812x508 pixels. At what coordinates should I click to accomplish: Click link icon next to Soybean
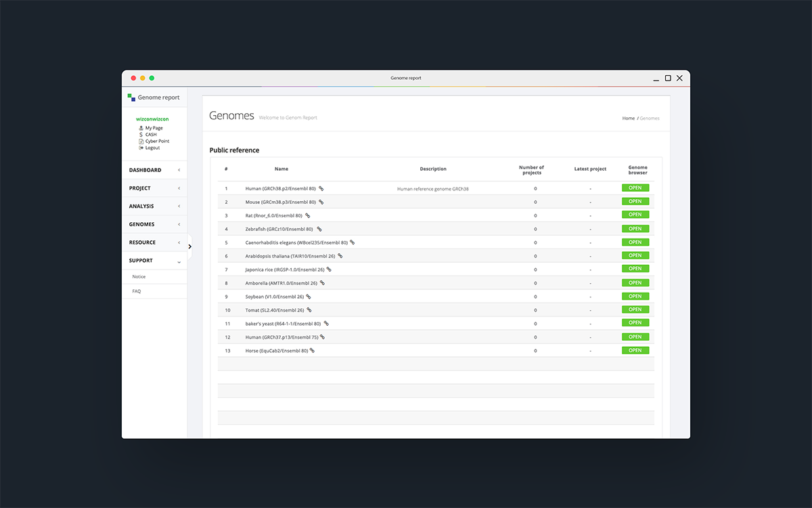click(309, 297)
